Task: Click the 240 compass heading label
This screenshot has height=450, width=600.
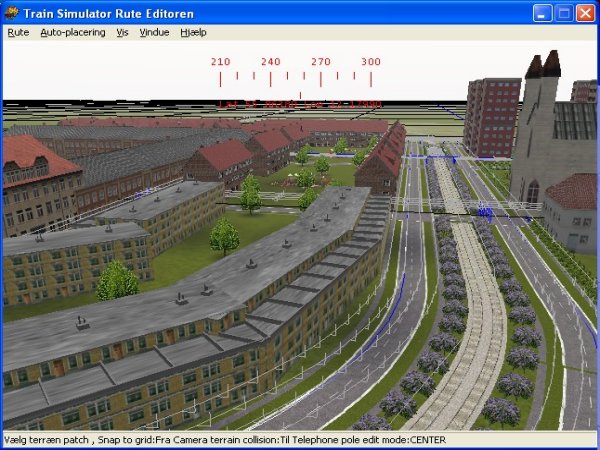Action: [x=270, y=62]
